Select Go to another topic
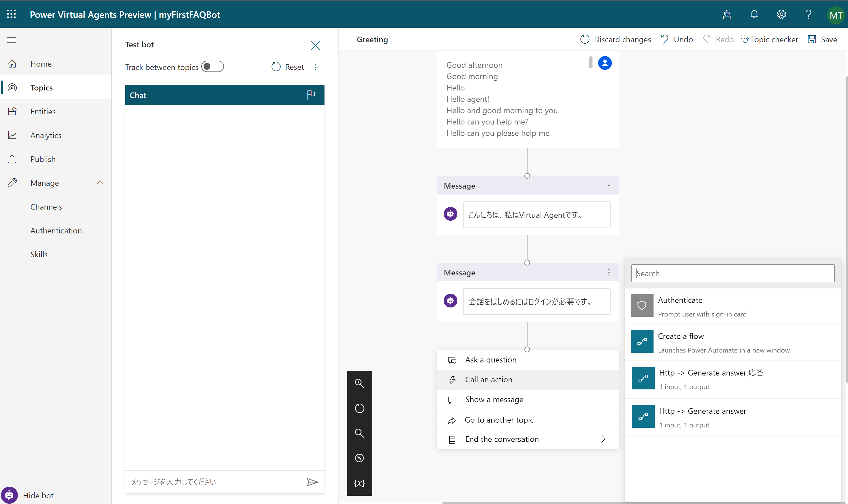The image size is (848, 504). pyautogui.click(x=527, y=420)
